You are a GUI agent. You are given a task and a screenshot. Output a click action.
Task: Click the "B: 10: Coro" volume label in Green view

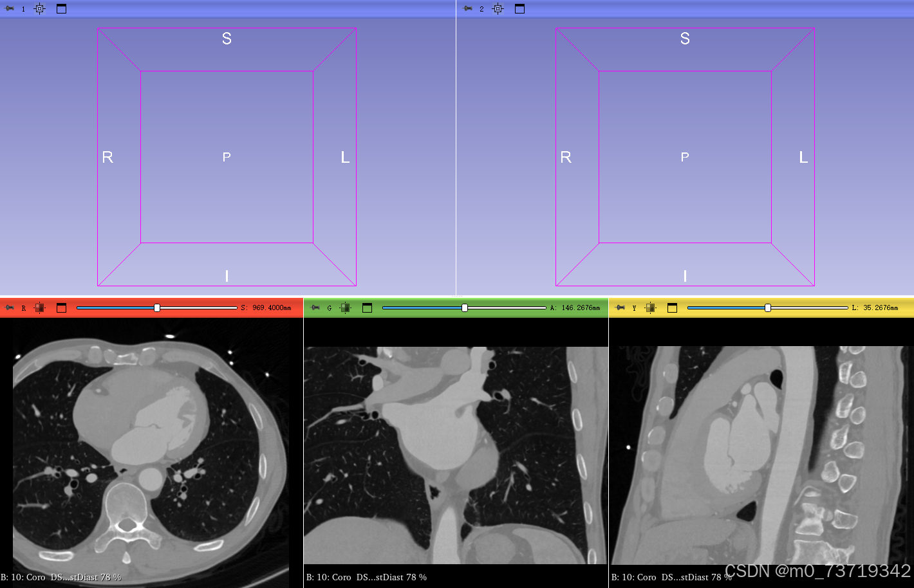(329, 577)
